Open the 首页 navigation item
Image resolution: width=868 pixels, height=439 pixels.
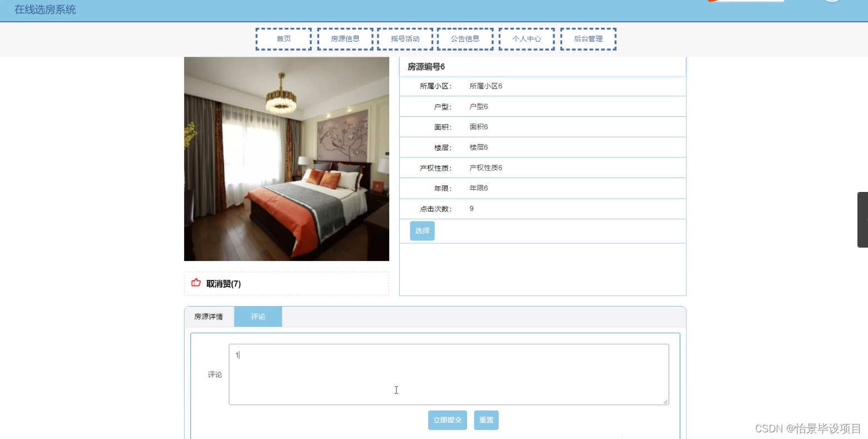[x=283, y=38]
